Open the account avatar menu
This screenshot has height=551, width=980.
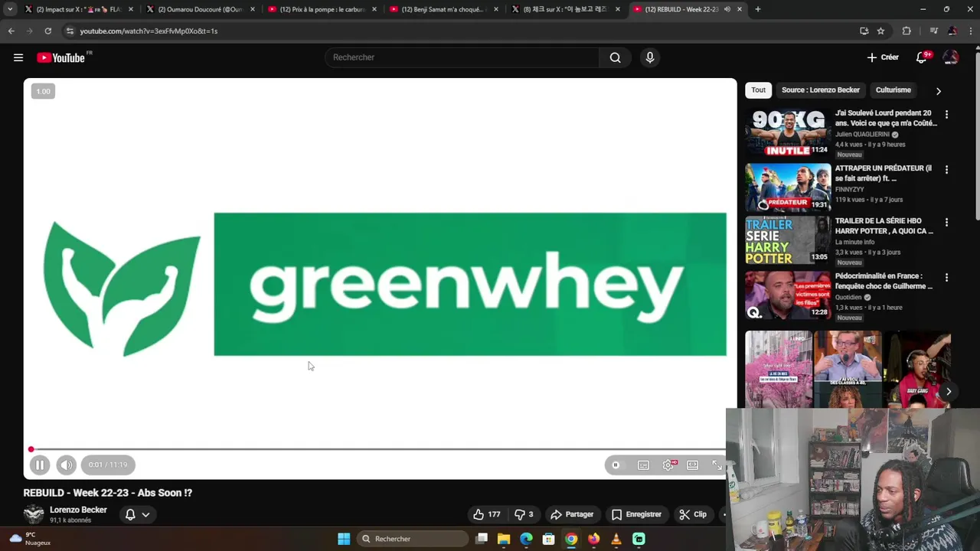(x=951, y=57)
